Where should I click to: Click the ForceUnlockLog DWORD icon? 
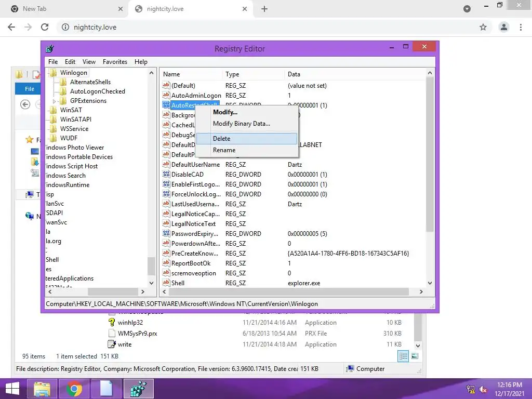click(x=166, y=194)
